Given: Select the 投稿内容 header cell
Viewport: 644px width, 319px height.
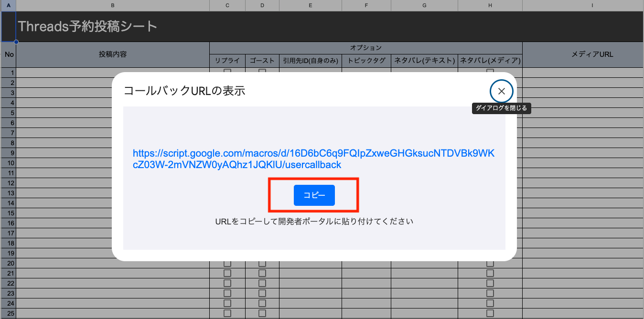Looking at the screenshot, I should pyautogui.click(x=112, y=54).
